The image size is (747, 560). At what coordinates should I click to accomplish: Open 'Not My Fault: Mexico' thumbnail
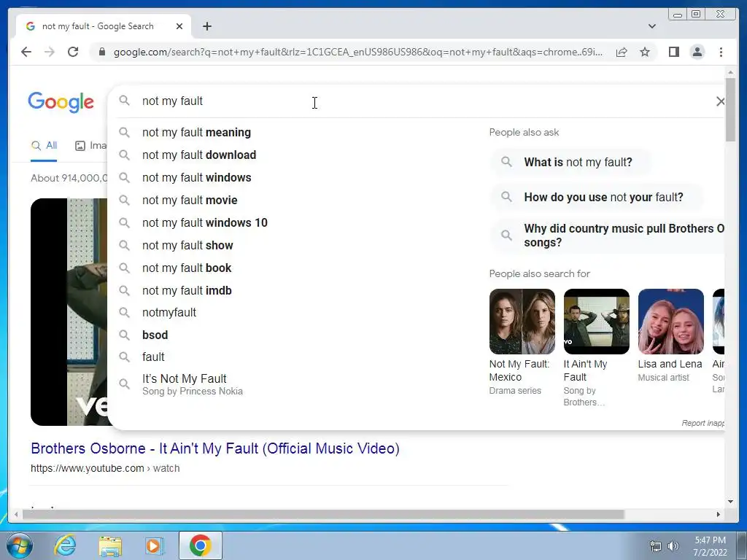tap(522, 322)
